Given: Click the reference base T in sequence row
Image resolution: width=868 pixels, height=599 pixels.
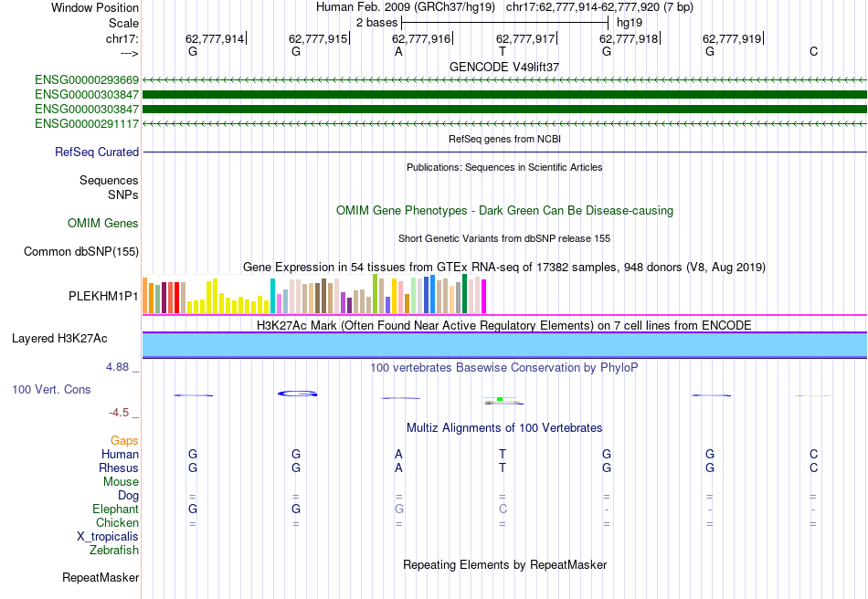Looking at the screenshot, I should [x=503, y=52].
